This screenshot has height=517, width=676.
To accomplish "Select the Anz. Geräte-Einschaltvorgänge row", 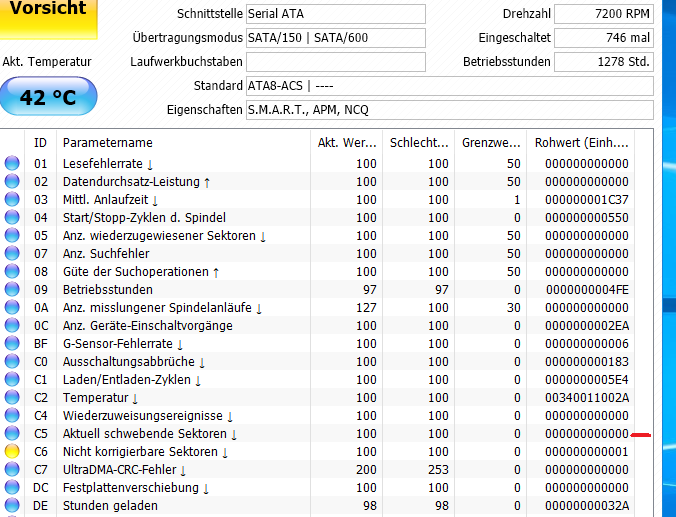I will 317,326.
